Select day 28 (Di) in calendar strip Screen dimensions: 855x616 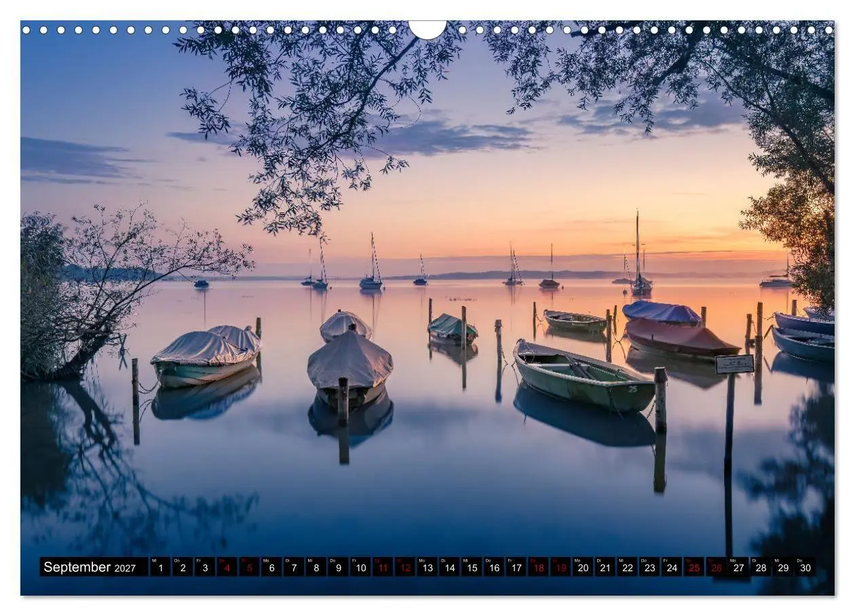pos(761,567)
